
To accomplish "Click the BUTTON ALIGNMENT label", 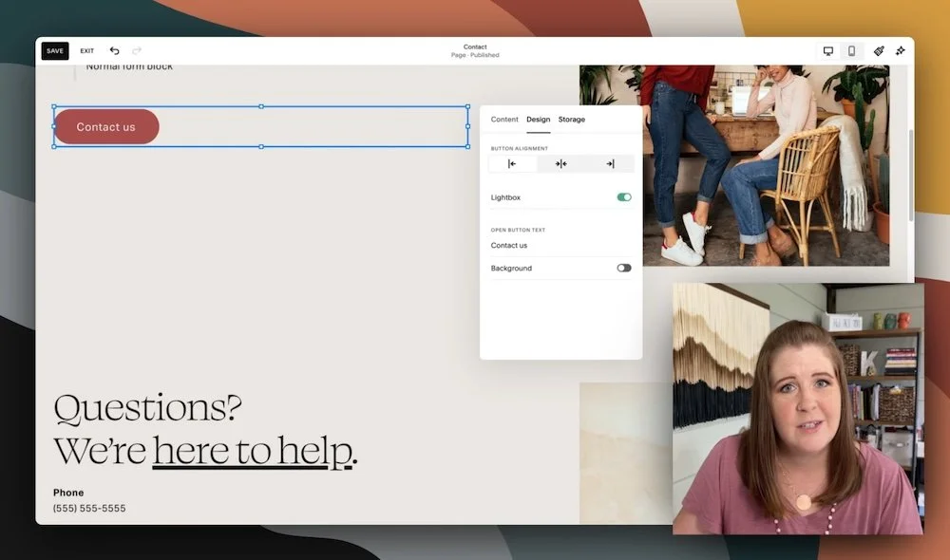I will (520, 148).
